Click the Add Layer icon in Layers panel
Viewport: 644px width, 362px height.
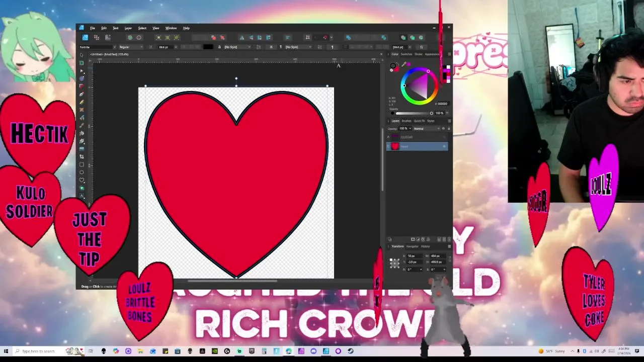(439, 239)
